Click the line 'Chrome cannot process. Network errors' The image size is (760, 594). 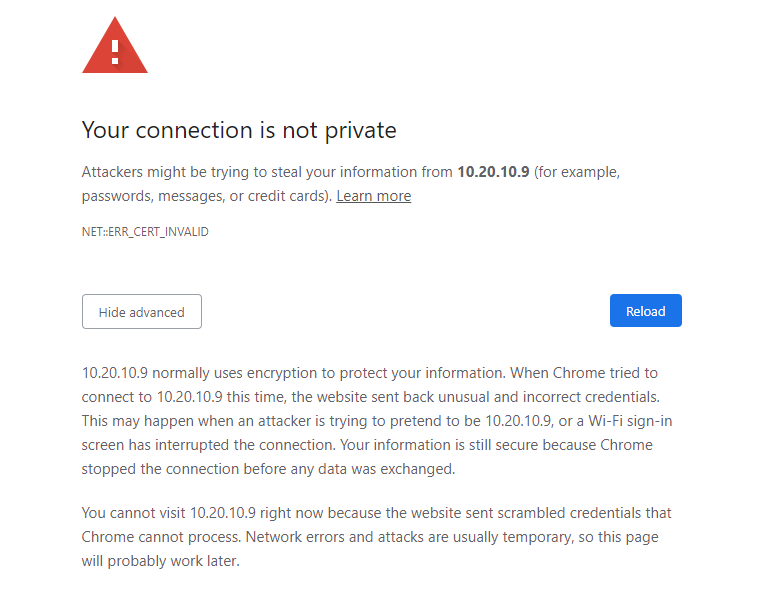[x=370, y=537]
